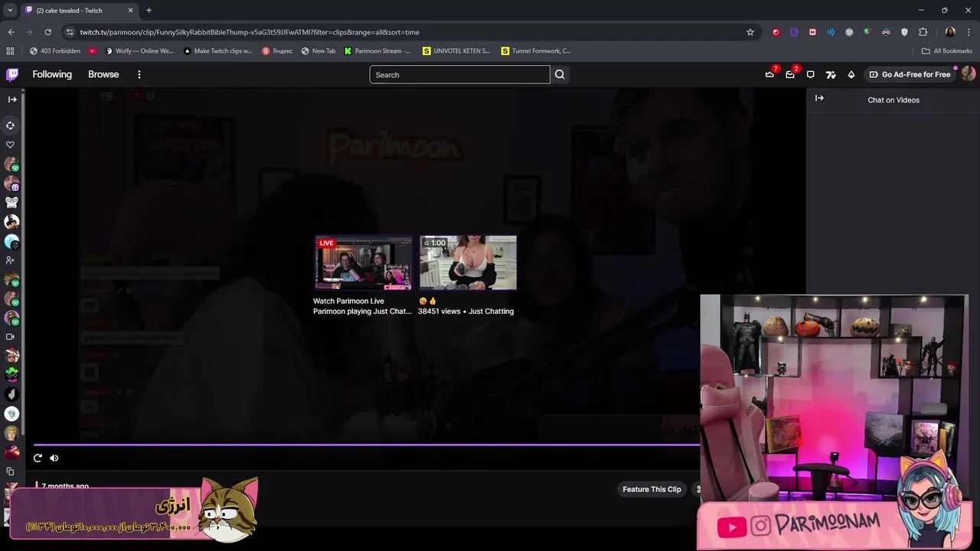The image size is (980, 551).
Task: Open the Watch Parimoon Live thumbnail
Action: click(x=363, y=262)
